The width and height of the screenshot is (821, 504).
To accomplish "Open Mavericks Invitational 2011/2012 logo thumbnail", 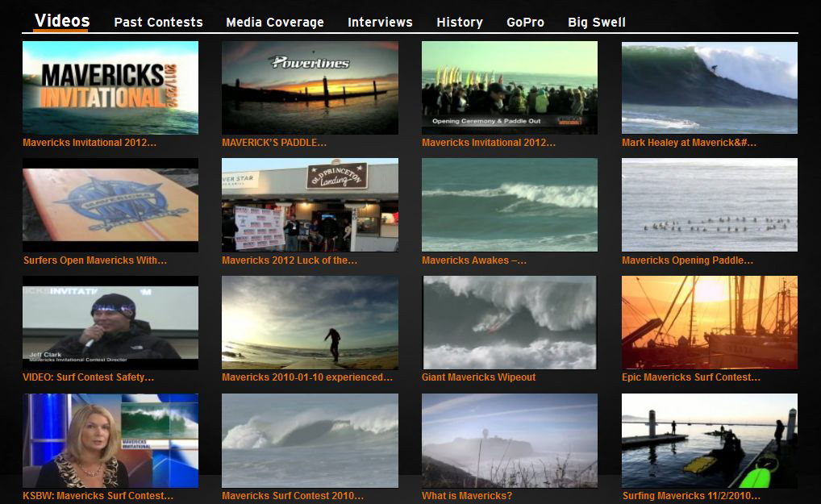I will 110,88.
